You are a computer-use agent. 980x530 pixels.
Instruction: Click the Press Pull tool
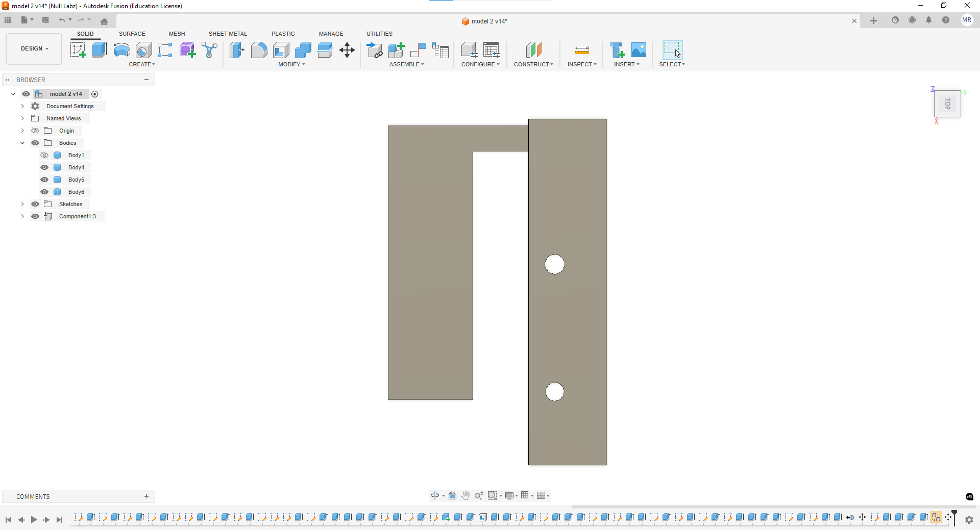237,50
